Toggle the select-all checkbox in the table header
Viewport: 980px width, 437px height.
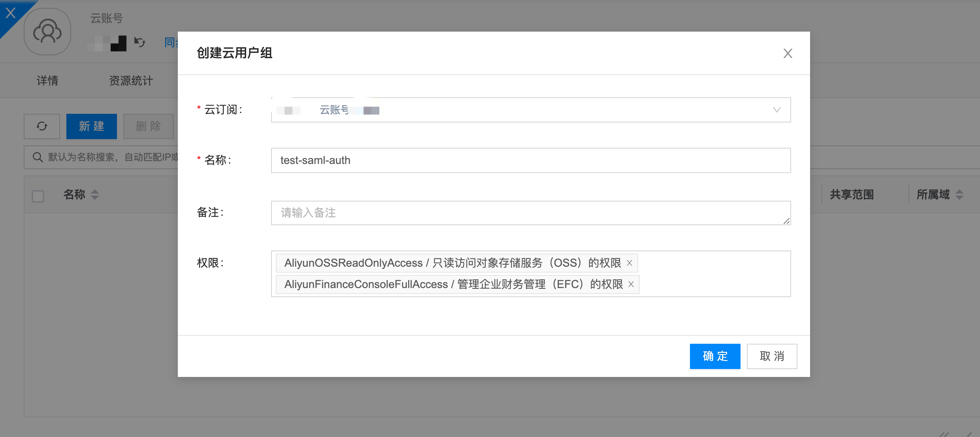pos(38,196)
